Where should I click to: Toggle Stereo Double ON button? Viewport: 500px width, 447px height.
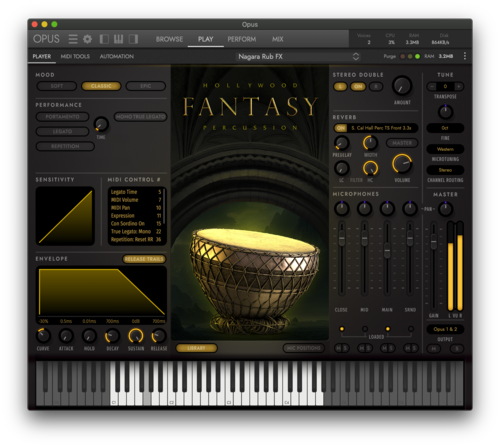(x=358, y=87)
